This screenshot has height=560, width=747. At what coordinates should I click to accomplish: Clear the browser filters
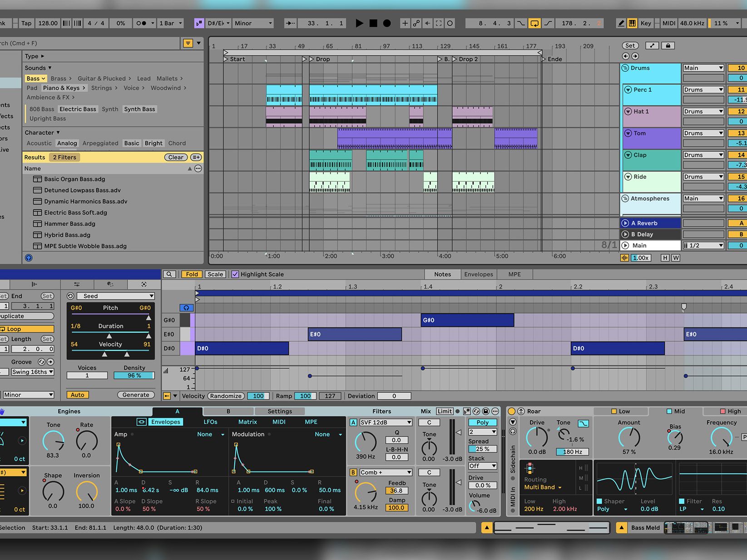click(x=176, y=157)
